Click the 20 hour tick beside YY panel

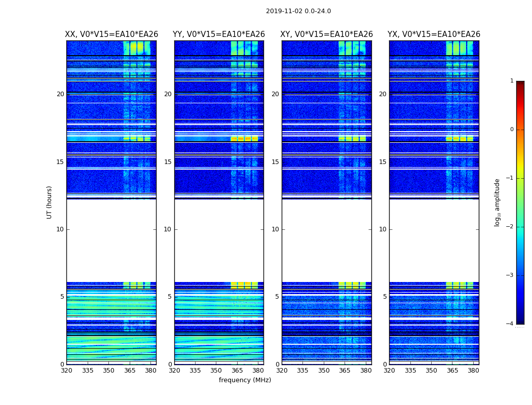click(x=167, y=94)
